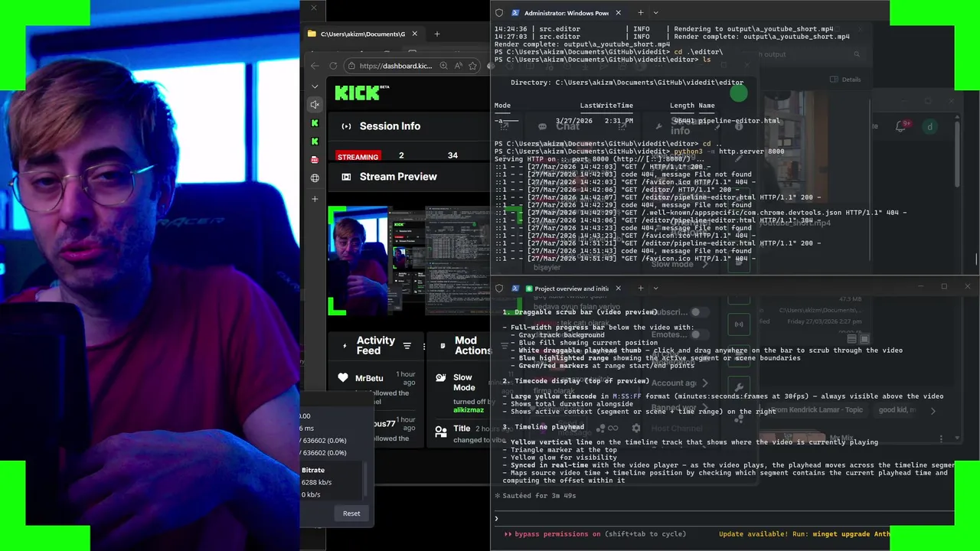Open the red PDF tab in sidebar
The image size is (980, 551).
click(315, 160)
